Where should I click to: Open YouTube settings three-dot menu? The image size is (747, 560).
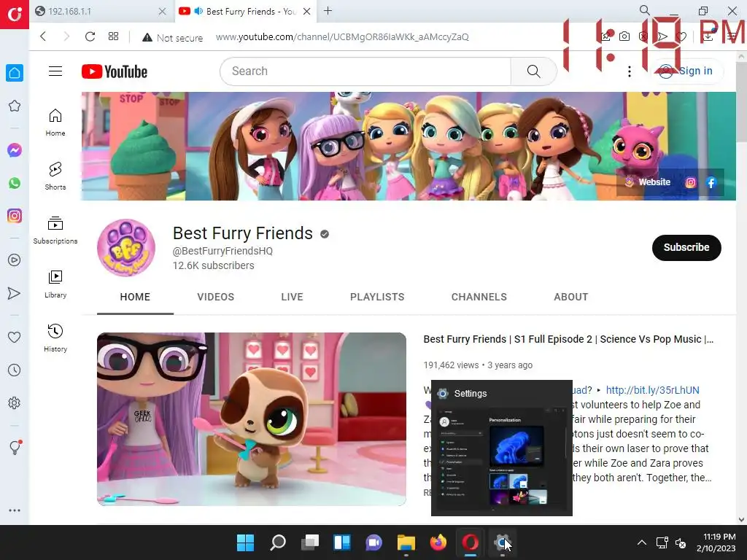[630, 71]
